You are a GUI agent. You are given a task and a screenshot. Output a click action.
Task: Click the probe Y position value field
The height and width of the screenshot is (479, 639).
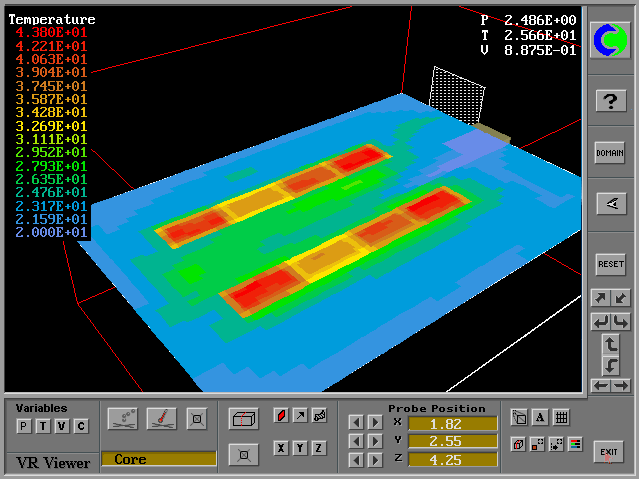pyautogui.click(x=452, y=441)
